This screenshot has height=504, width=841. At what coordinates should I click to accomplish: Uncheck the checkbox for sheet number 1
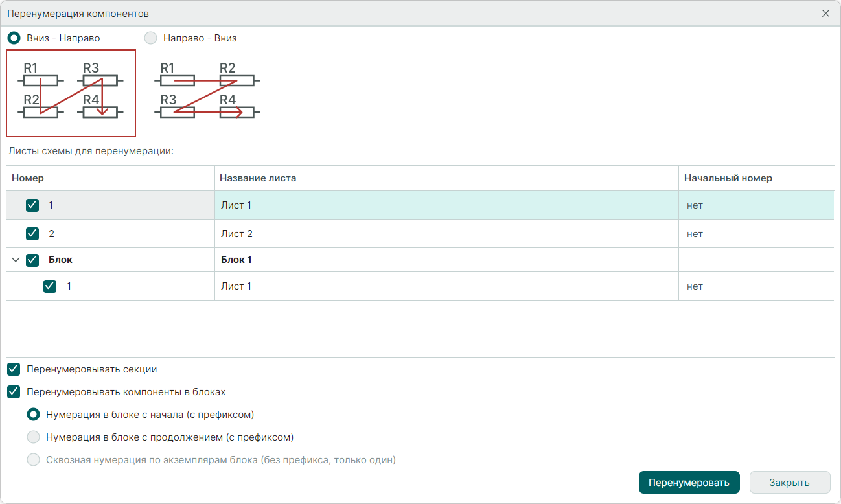(x=32, y=205)
